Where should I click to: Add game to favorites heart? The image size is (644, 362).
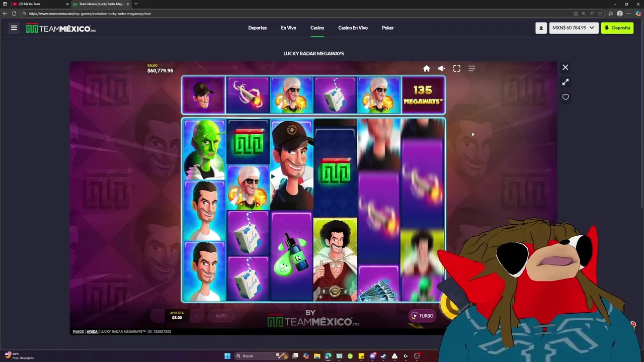point(566,97)
